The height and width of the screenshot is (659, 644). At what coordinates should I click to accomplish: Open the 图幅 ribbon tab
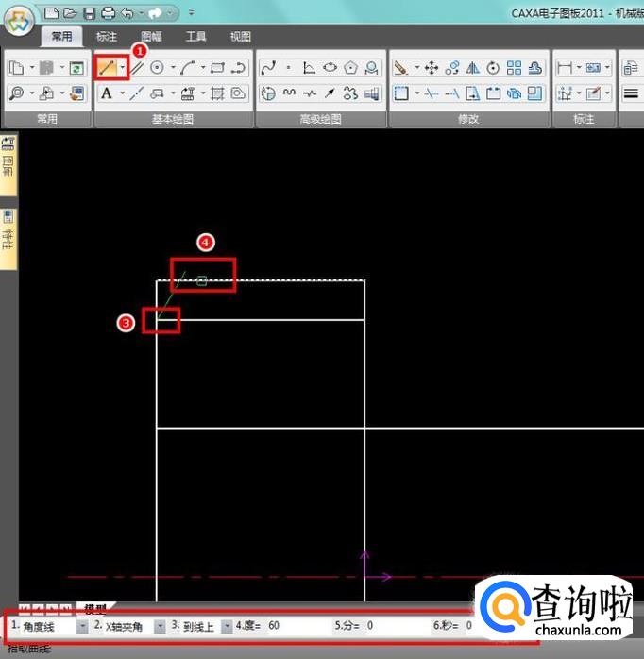tap(151, 37)
